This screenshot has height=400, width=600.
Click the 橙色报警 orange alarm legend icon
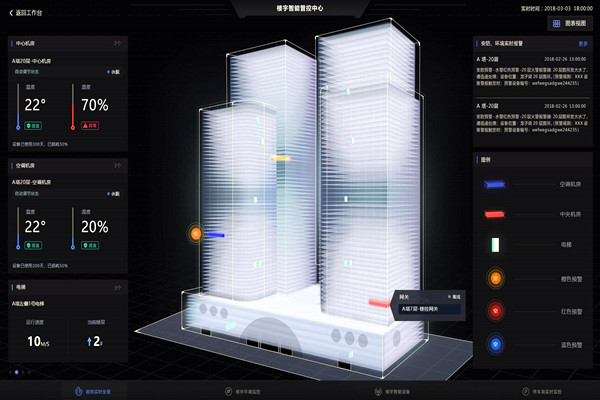coord(494,279)
